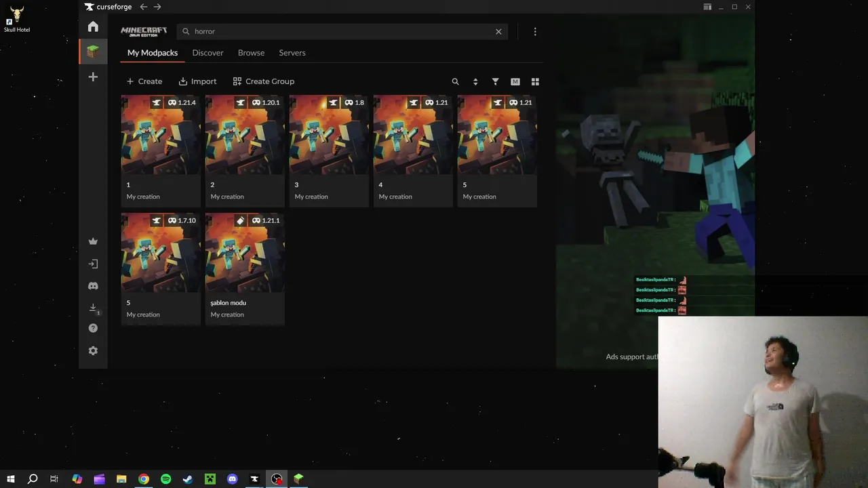Click the şablon modu title text
The image size is (868, 488).
(228, 303)
